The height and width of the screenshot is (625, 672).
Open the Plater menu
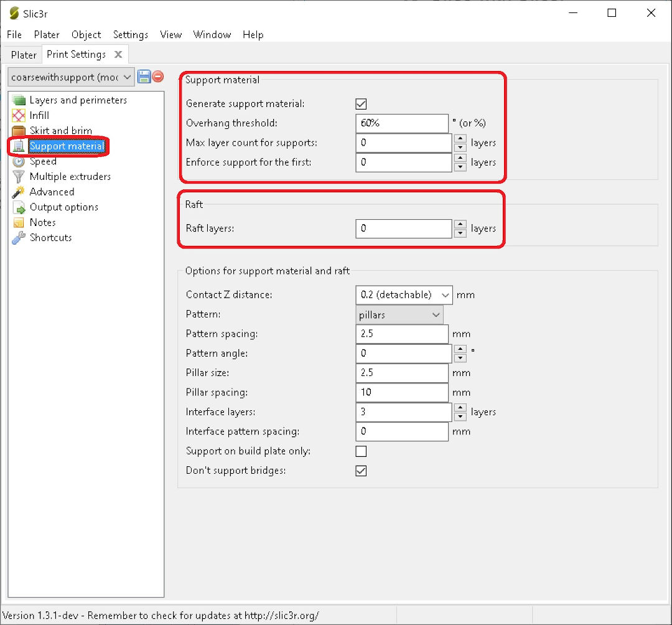46,35
